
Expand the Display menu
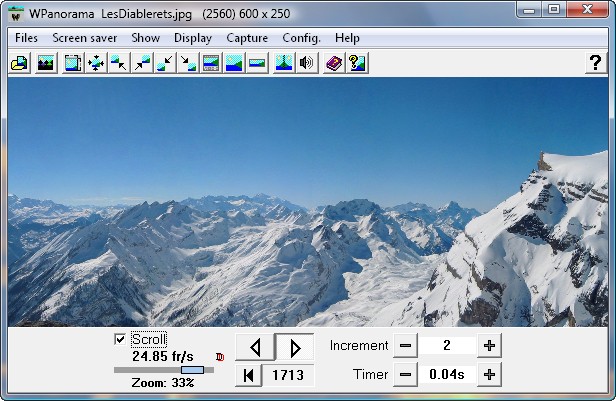click(x=192, y=38)
